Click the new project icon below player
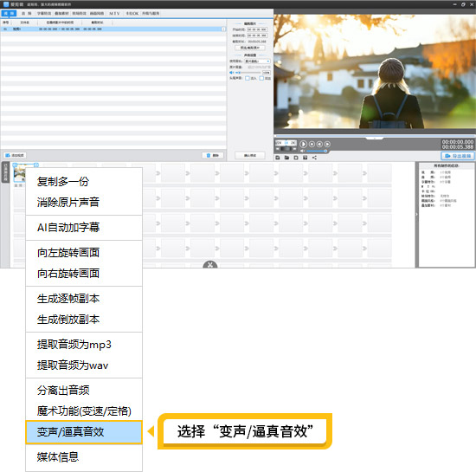 tap(296, 158)
